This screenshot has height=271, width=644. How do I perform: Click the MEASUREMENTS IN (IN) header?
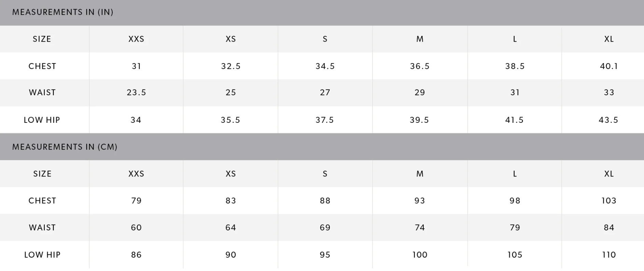pos(63,12)
